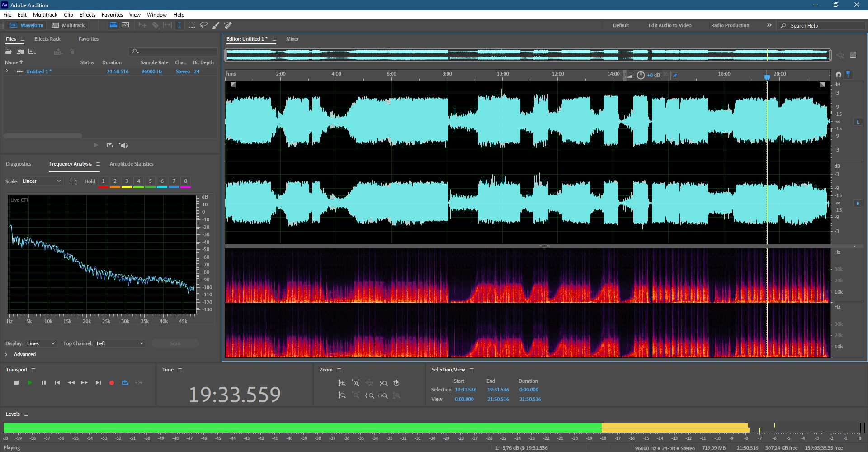868x452 pixels.
Task: Select Radio Production workspace
Action: tap(730, 25)
